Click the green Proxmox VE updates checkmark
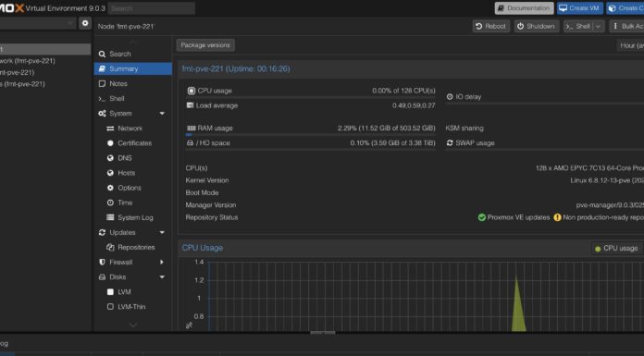 [x=482, y=217]
